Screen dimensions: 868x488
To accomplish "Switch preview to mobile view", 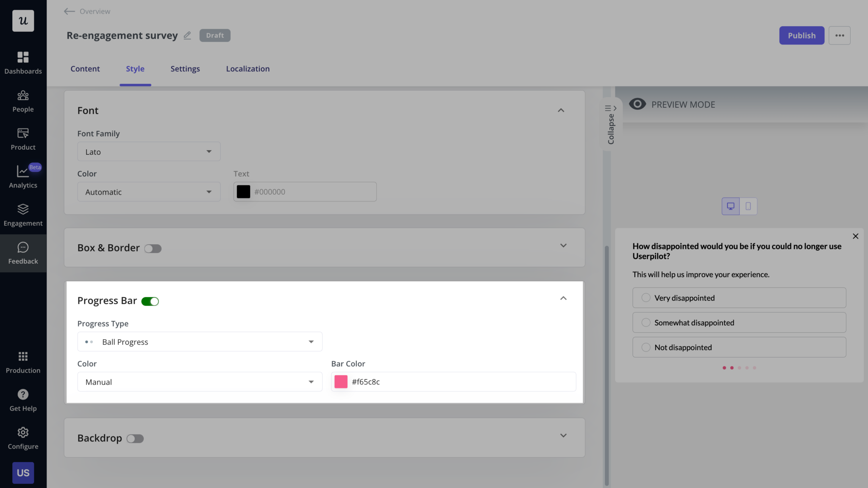I will click(748, 206).
